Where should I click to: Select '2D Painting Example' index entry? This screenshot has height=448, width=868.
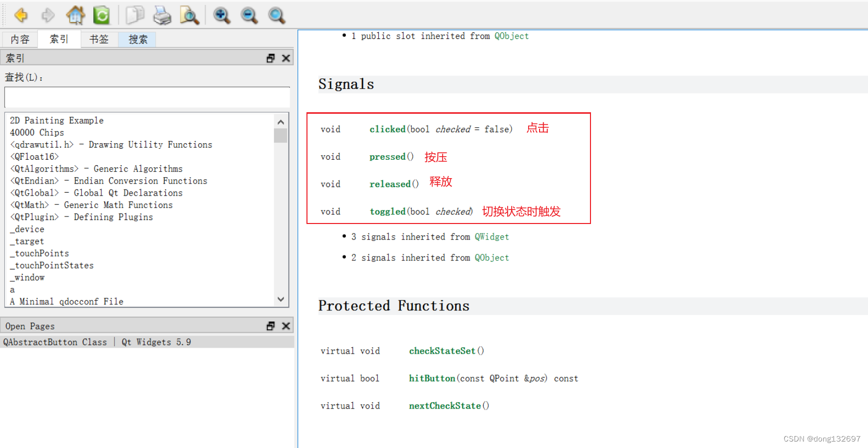point(57,120)
